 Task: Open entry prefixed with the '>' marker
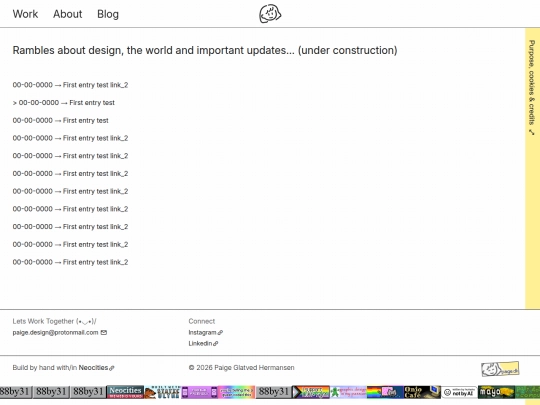click(x=63, y=103)
